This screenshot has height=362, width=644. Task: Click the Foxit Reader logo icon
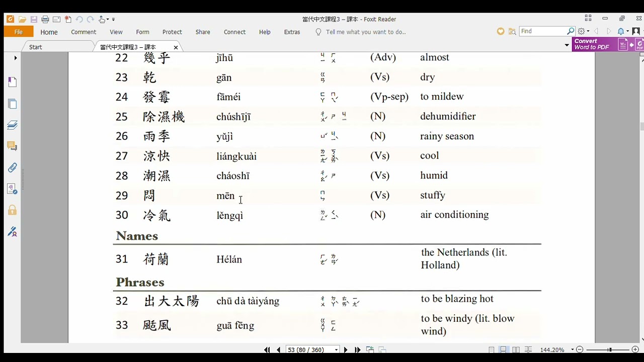(x=10, y=19)
